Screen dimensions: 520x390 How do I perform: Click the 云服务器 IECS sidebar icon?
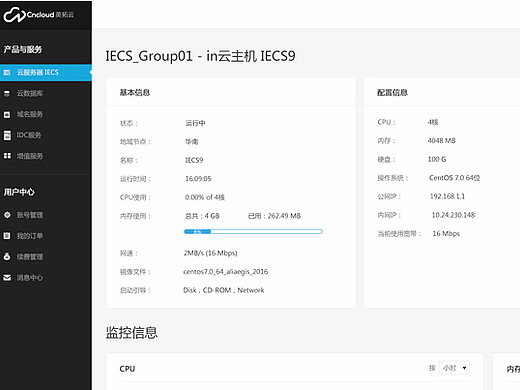7,72
